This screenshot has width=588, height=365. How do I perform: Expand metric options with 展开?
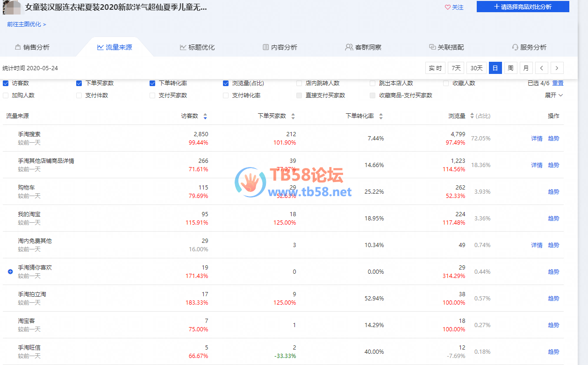click(553, 95)
